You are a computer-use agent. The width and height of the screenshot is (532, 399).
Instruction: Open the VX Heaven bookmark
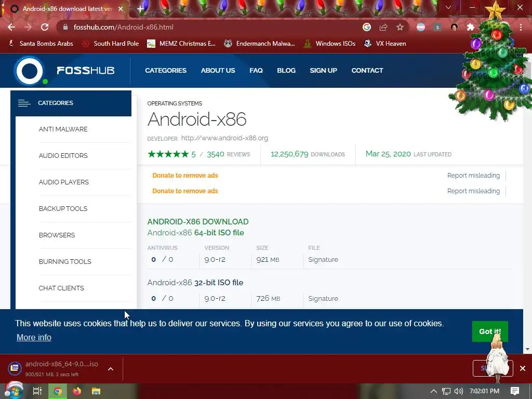(x=385, y=44)
